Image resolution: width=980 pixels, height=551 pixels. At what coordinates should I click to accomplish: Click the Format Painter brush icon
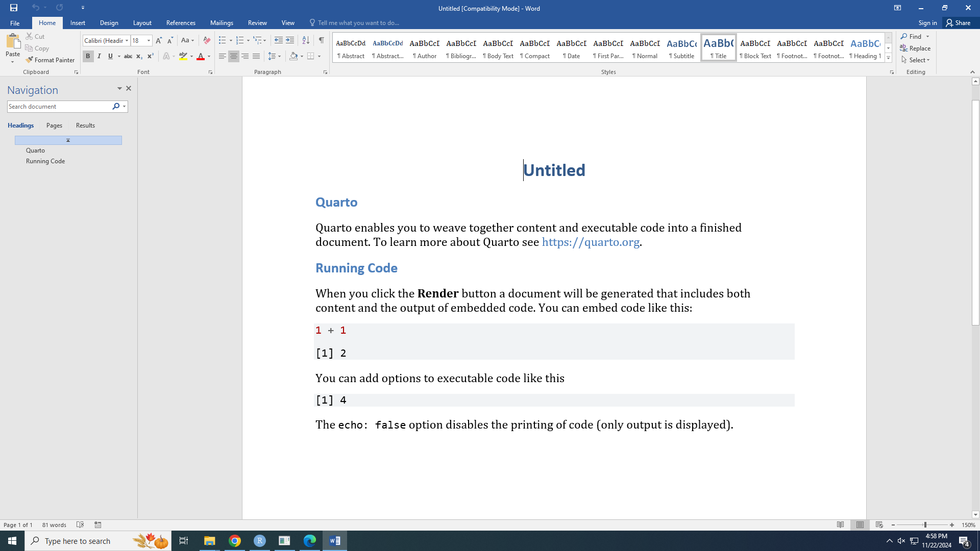tap(30, 60)
